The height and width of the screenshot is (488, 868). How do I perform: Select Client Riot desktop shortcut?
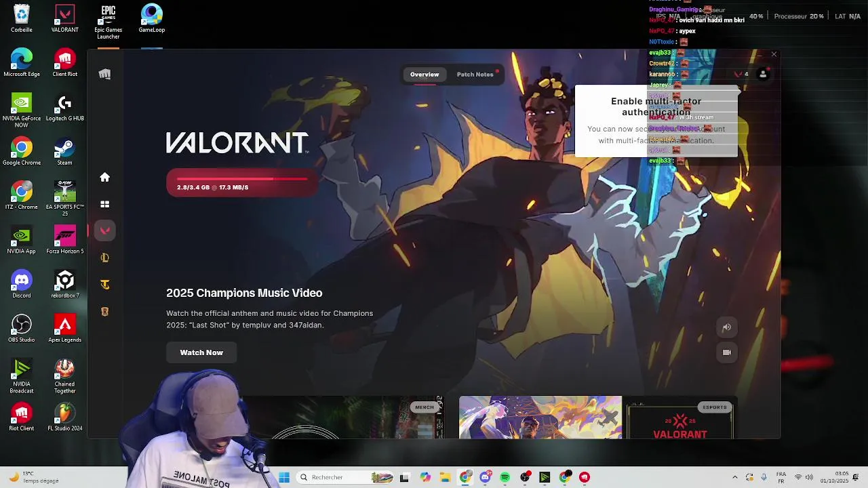65,63
